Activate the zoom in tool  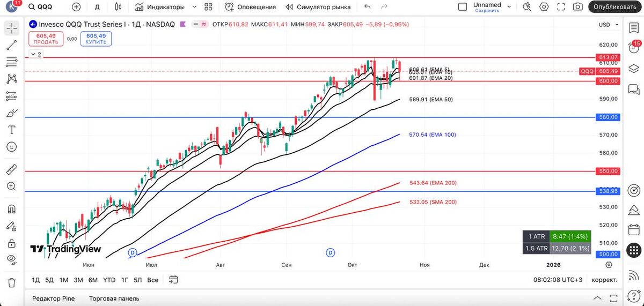11,186
